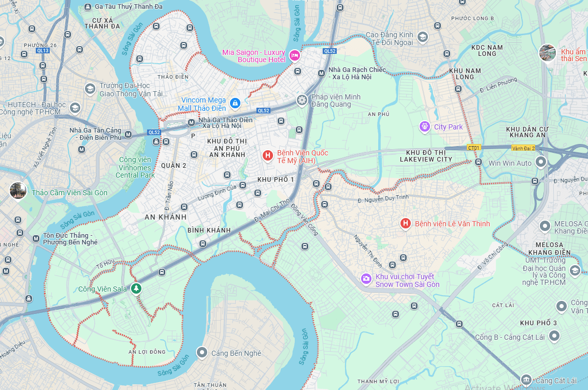Viewport: 588px width, 390px height.
Task: Click the Công Viên Sala park icon
Action: tap(136, 288)
